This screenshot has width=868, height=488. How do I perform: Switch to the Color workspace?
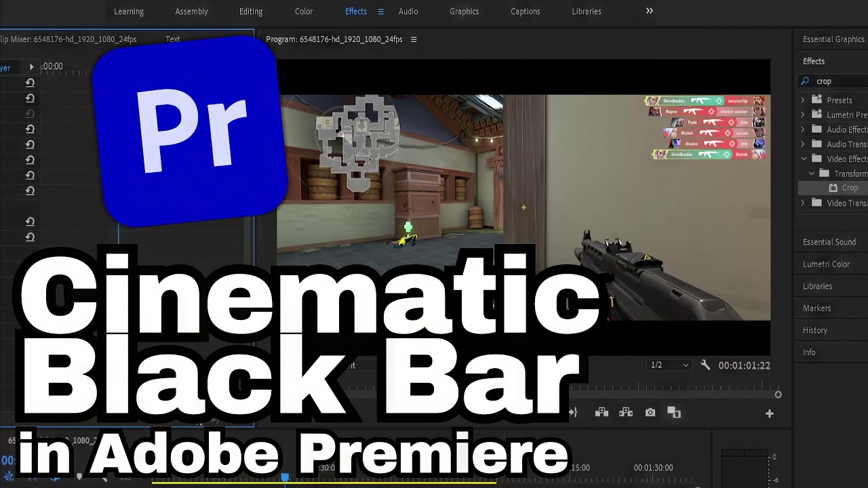coord(304,12)
